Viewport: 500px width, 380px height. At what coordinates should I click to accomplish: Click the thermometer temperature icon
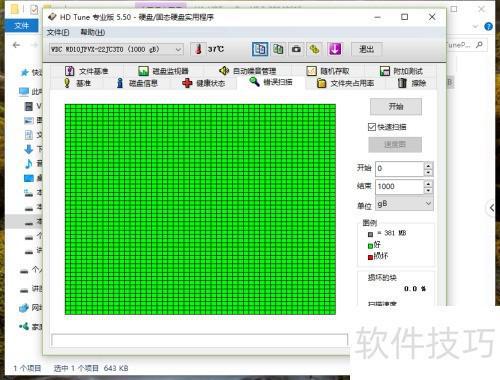[199, 49]
